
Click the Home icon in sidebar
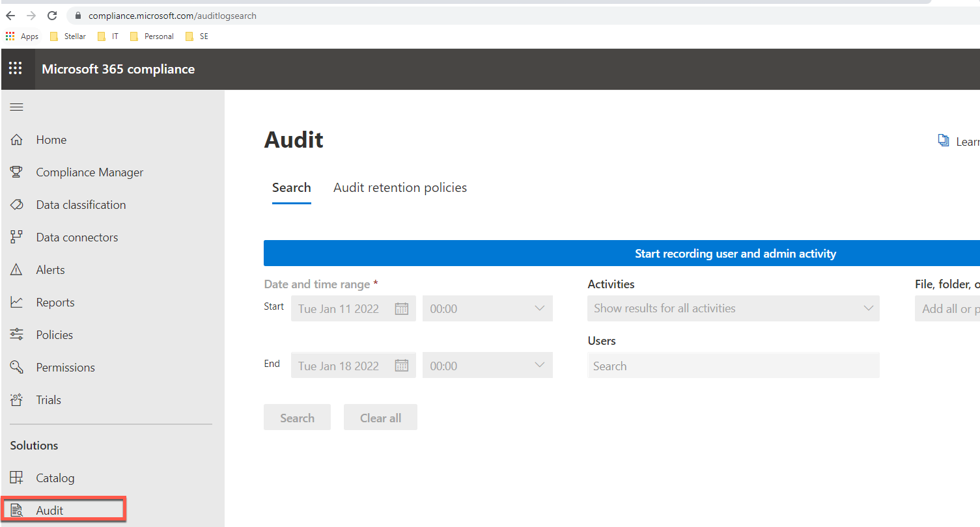[x=17, y=140]
